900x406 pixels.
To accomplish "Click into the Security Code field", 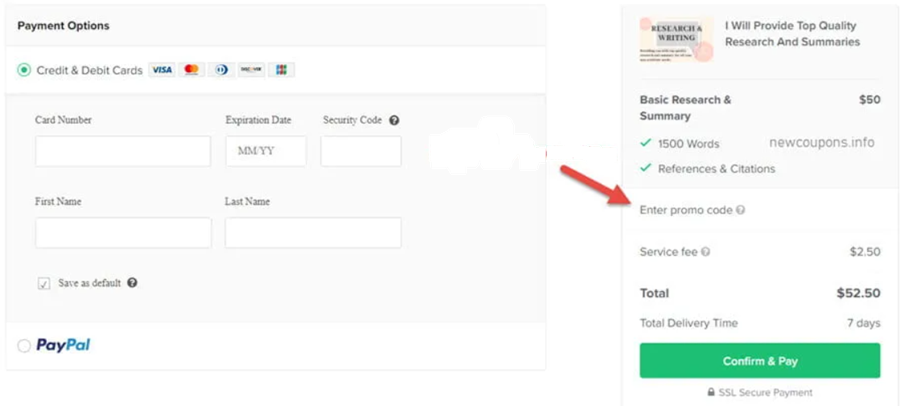I will (361, 151).
